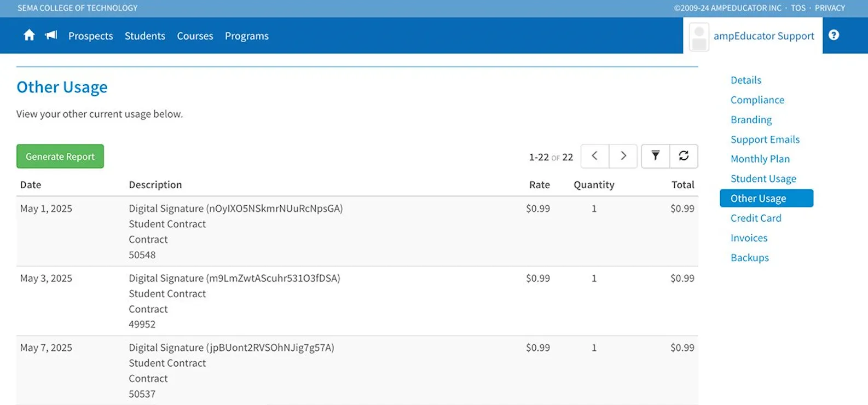Open the Backups page
This screenshot has height=405, width=868.
pyautogui.click(x=750, y=258)
